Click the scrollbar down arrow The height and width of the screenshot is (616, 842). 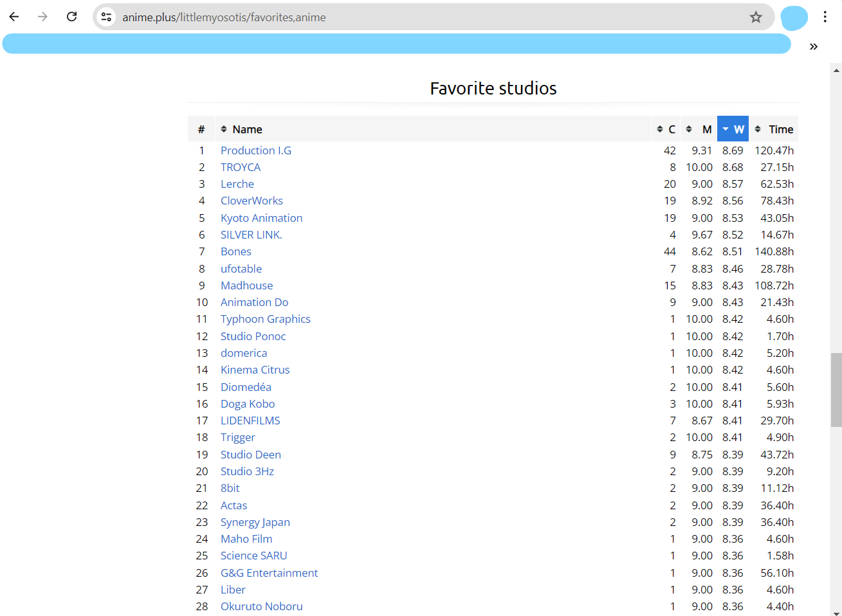836,611
